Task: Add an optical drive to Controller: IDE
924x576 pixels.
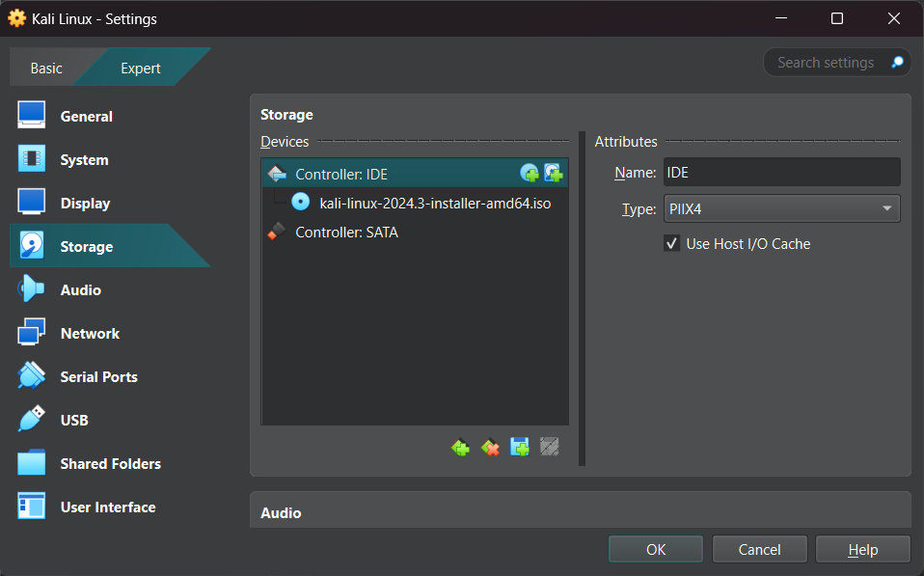Action: 530,173
